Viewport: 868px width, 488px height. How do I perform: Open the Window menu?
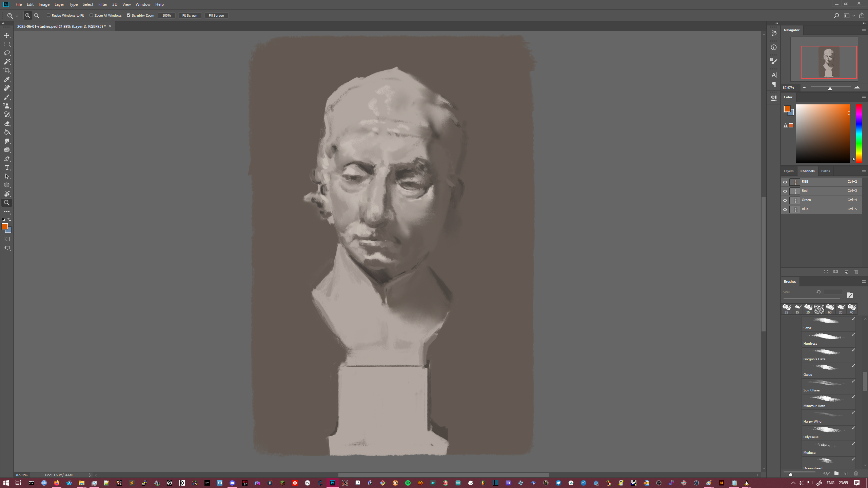143,4
